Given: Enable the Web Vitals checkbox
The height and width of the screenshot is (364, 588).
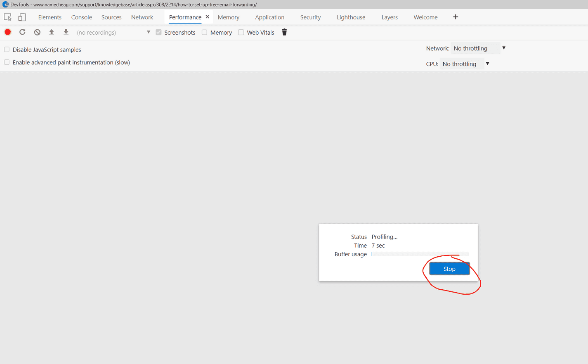Looking at the screenshot, I should point(241,32).
